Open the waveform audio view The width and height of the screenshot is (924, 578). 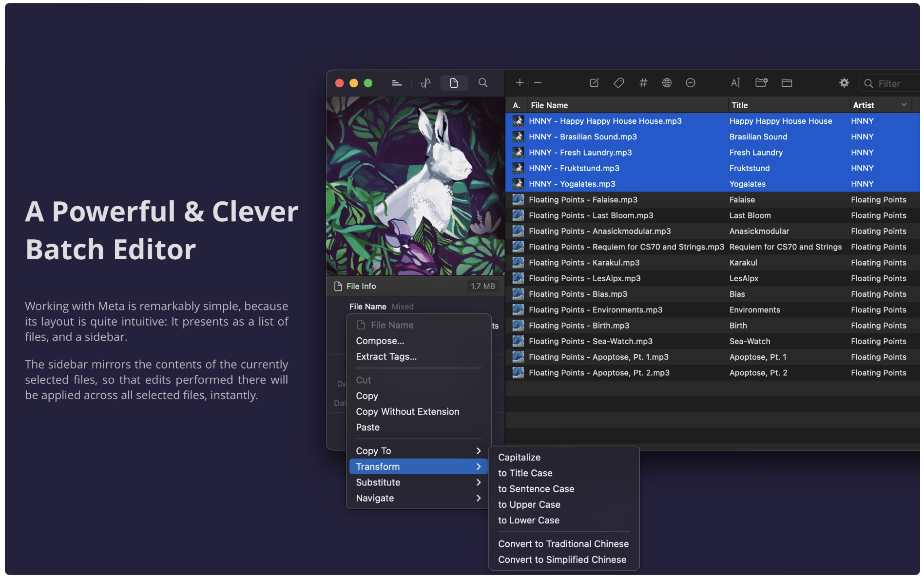(x=425, y=83)
